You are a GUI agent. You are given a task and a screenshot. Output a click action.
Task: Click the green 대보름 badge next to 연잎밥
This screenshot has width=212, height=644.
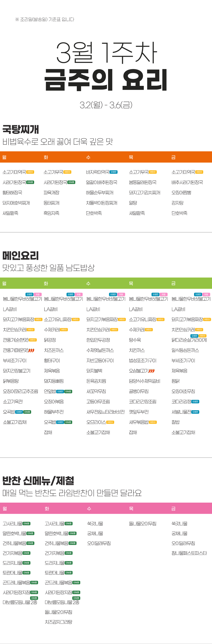click(68, 391)
